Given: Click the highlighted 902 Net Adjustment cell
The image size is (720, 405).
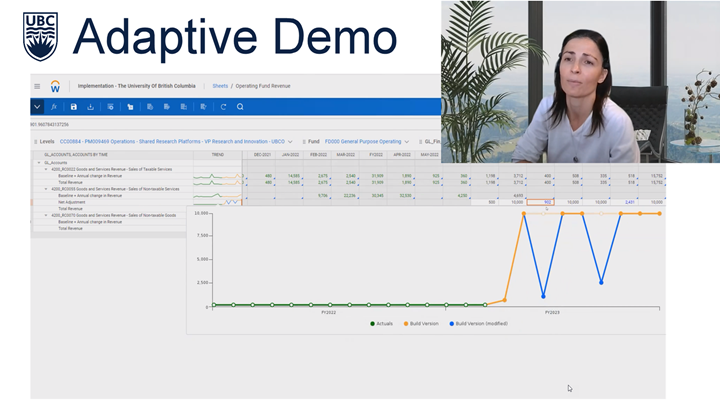Looking at the screenshot, I should pyautogui.click(x=540, y=202).
